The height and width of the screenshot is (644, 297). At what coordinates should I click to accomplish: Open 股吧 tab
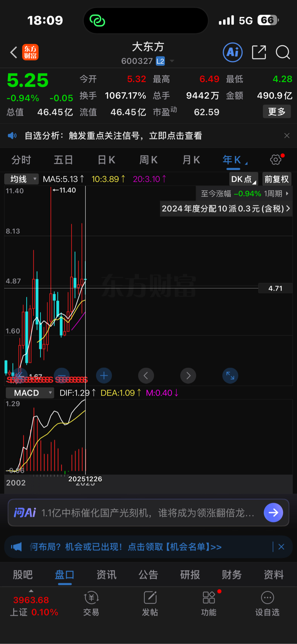pyautogui.click(x=23, y=575)
